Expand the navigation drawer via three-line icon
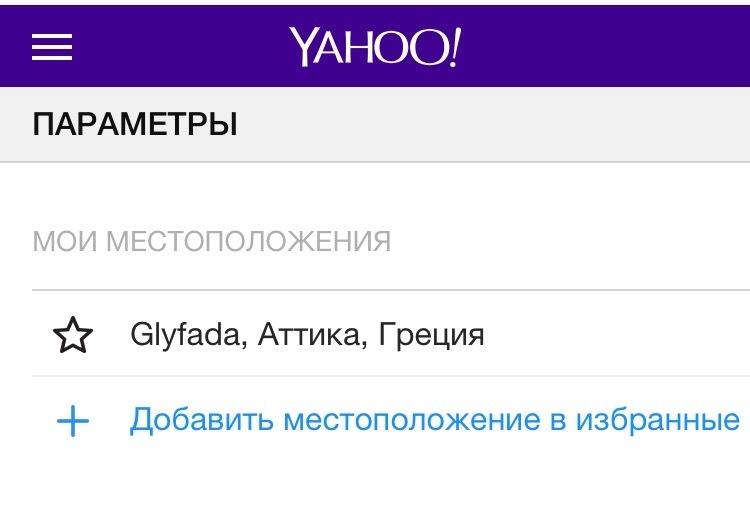 [52, 46]
